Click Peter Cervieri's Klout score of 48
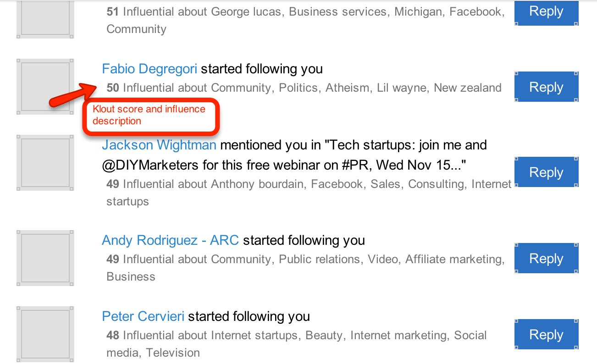This screenshot has height=364, width=597. [113, 335]
